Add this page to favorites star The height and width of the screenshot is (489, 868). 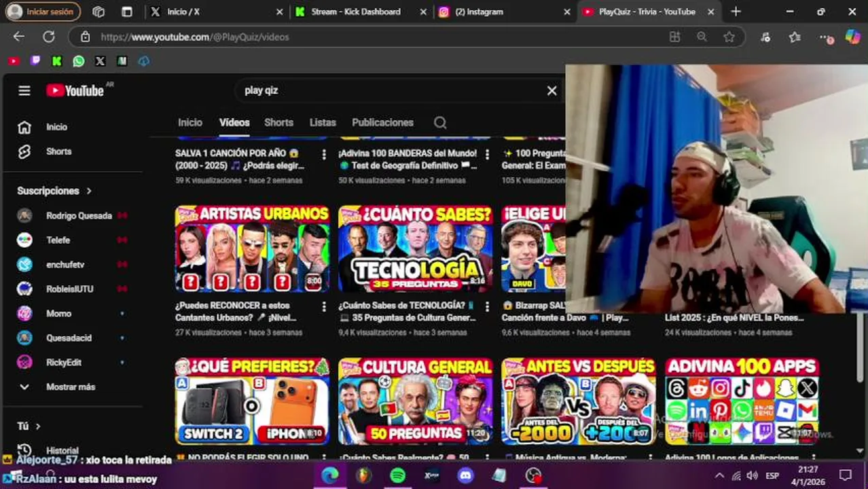click(x=729, y=37)
